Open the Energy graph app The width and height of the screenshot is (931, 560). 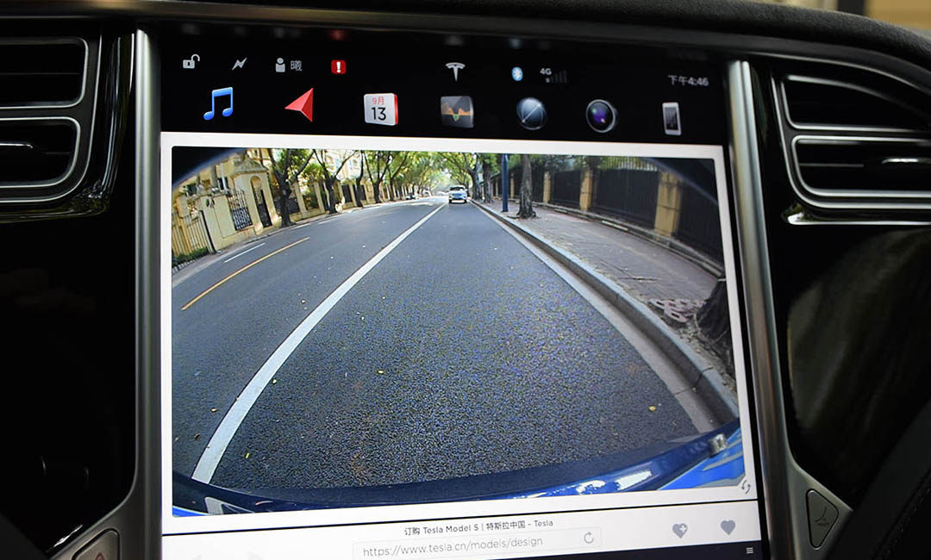coord(457,112)
